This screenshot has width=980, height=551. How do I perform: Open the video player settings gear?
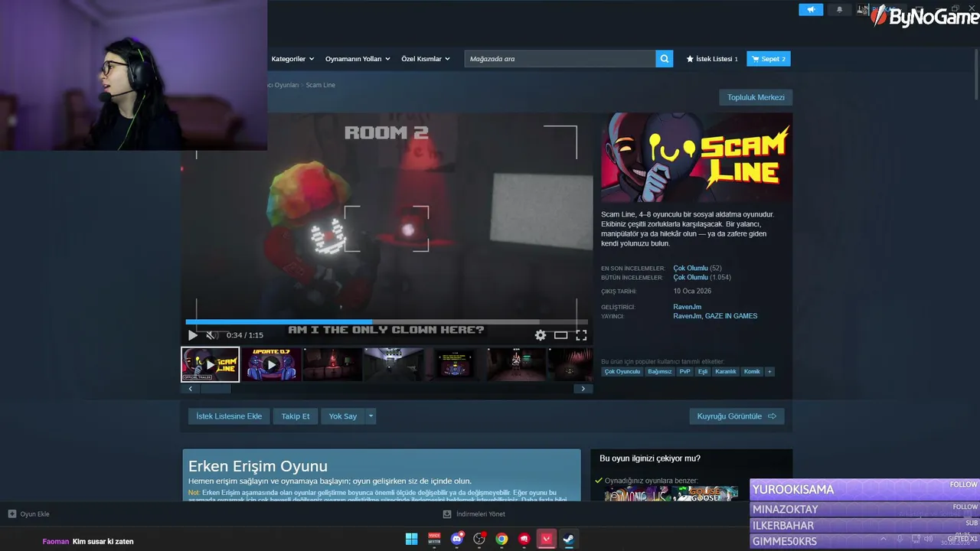pyautogui.click(x=541, y=335)
